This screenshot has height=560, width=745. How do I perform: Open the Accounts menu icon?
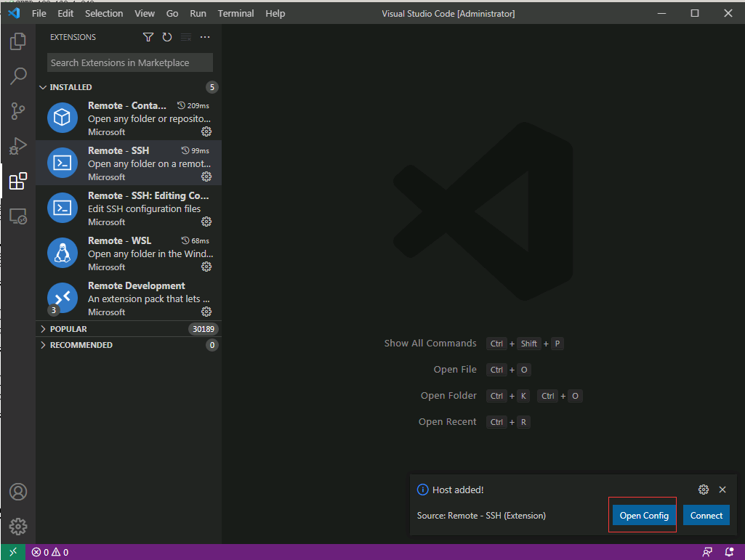click(18, 492)
